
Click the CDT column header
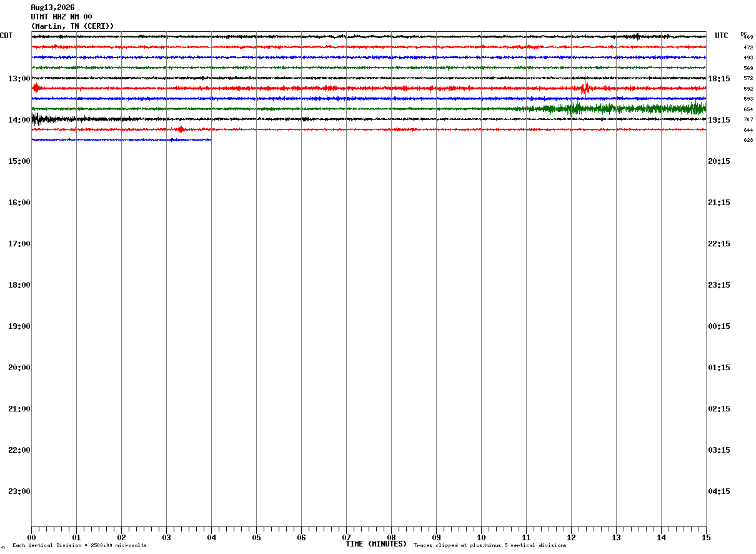tap(6, 36)
